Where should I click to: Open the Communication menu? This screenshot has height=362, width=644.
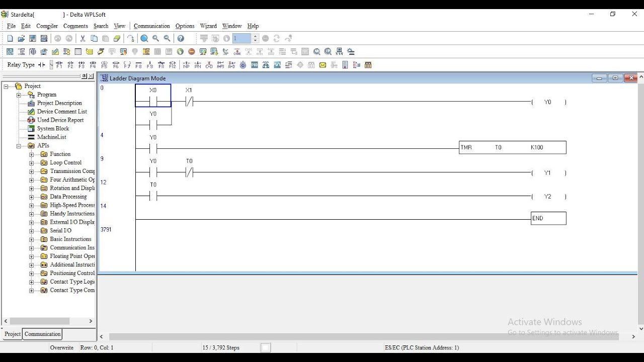[x=152, y=26]
